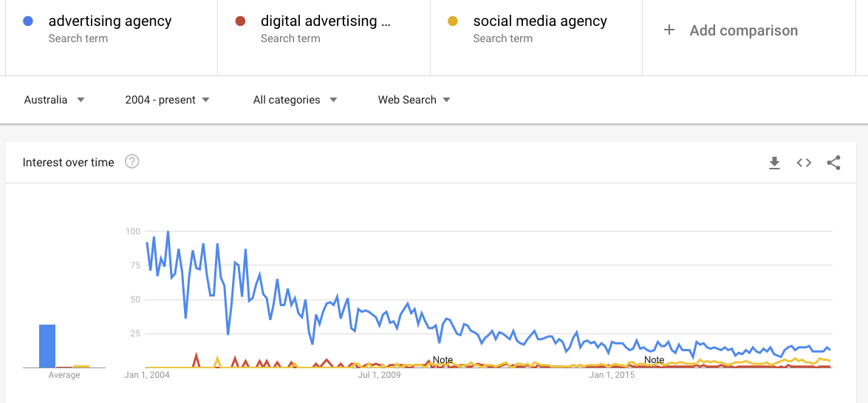Edit the advertising agency search term
The width and height of the screenshot is (868, 403).
tap(110, 21)
